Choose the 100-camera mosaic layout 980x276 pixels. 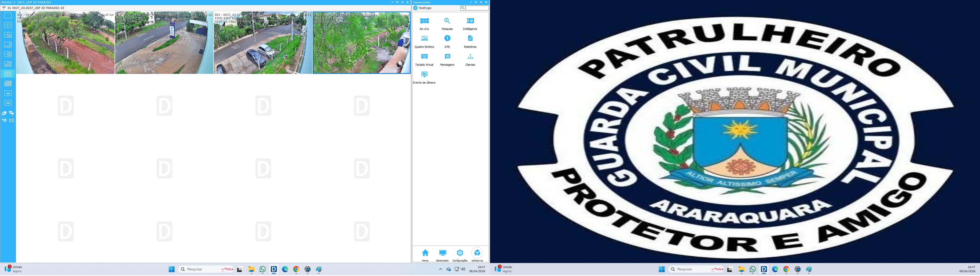click(8, 103)
